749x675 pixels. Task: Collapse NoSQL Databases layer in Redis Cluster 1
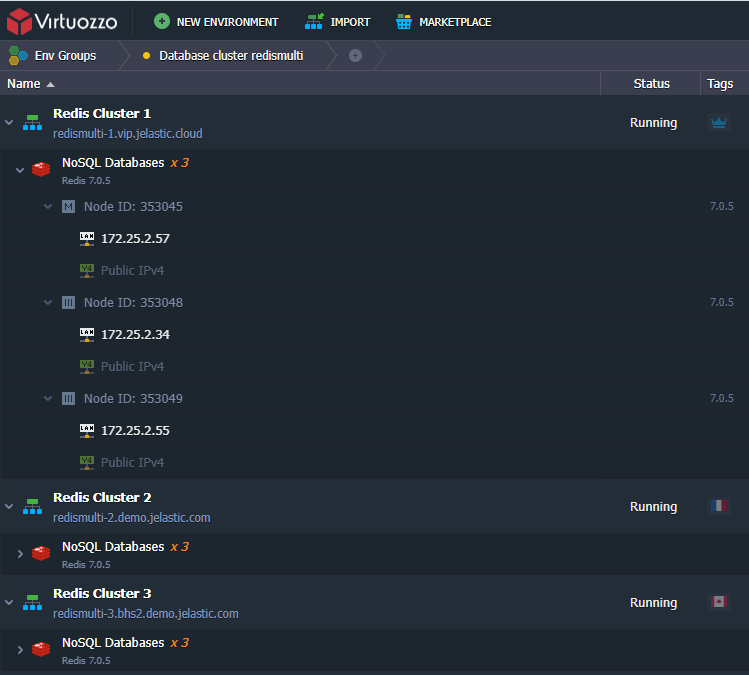click(20, 170)
